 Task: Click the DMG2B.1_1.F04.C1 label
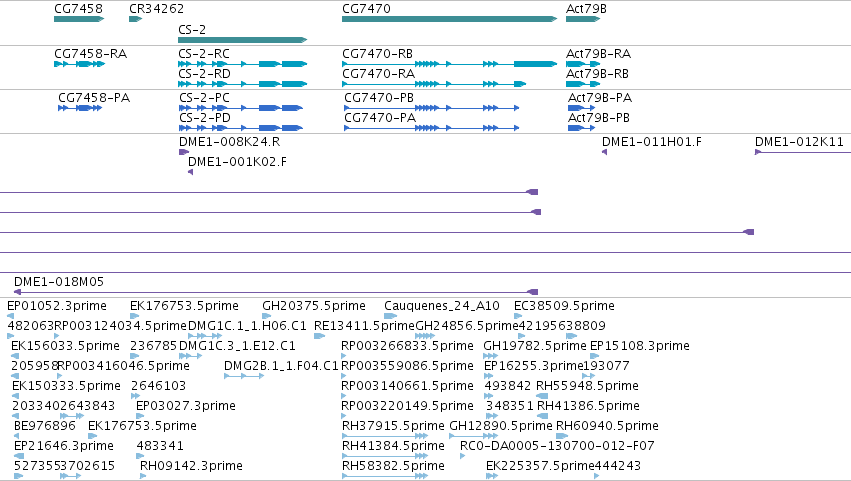coord(281,366)
